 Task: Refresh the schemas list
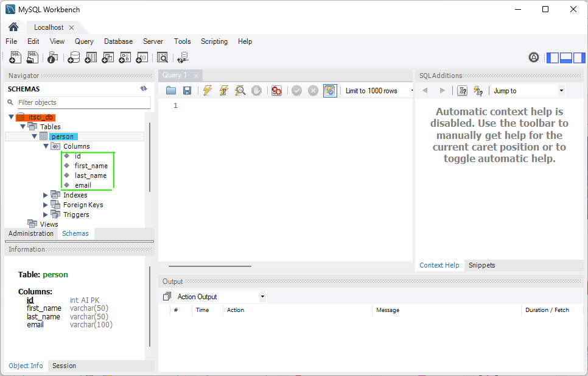[x=144, y=88]
